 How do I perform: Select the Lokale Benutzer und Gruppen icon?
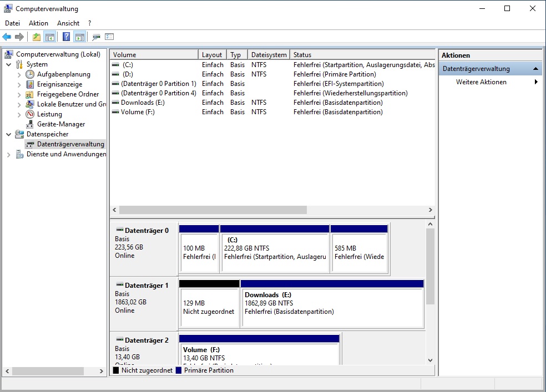click(x=31, y=104)
